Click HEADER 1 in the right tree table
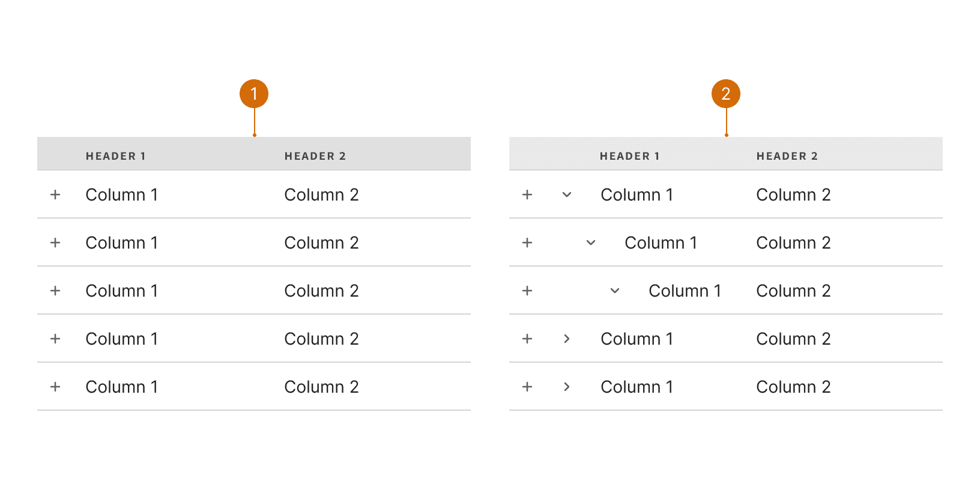The height and width of the screenshot is (490, 980). 630,156
